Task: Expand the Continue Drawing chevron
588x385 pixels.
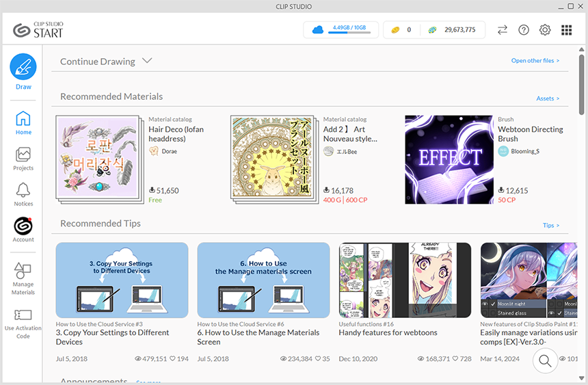Action: 146,61
